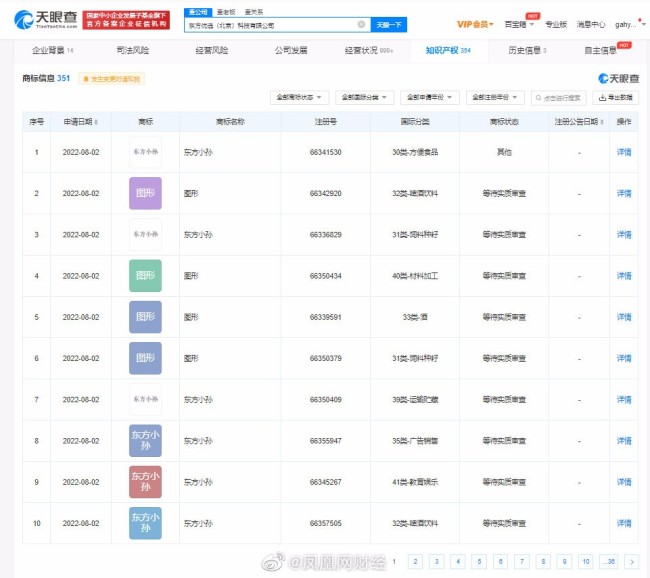Open the blue 图形 trademark image in row 5
The image size is (650, 578).
(x=146, y=317)
